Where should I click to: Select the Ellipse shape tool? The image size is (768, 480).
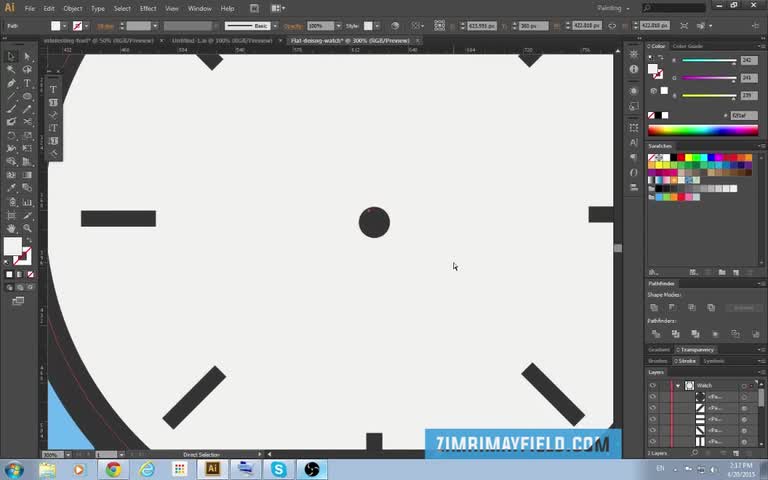point(27,96)
